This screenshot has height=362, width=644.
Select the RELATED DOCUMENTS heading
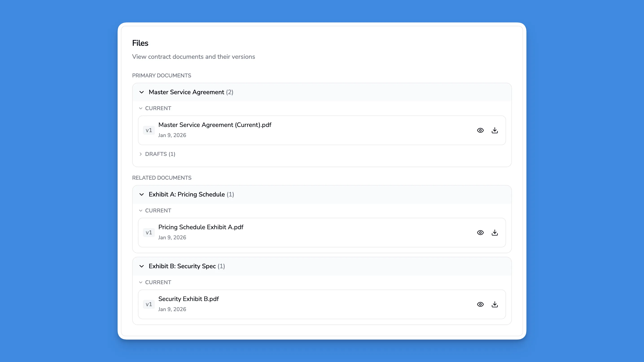[x=162, y=178]
